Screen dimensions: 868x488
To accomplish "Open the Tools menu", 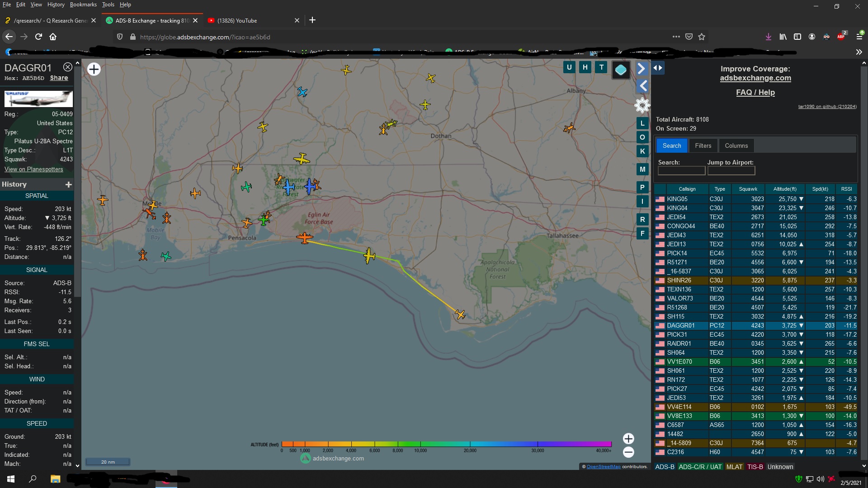I will pyautogui.click(x=108, y=5).
